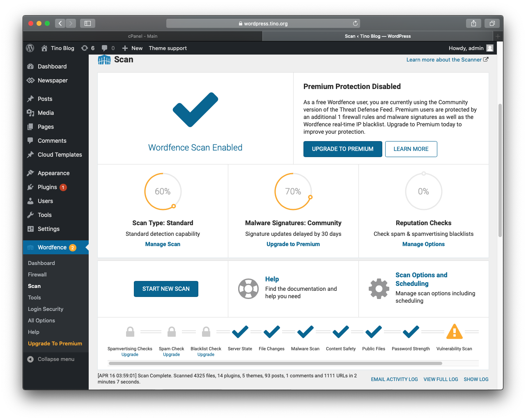Open the Media library icon in the sidebar
The width and height of the screenshot is (526, 420).
tap(30, 113)
